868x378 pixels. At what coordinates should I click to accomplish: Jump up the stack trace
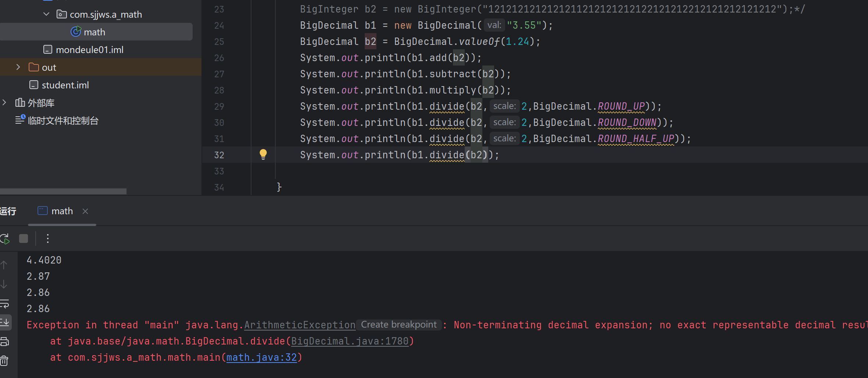tap(4, 265)
